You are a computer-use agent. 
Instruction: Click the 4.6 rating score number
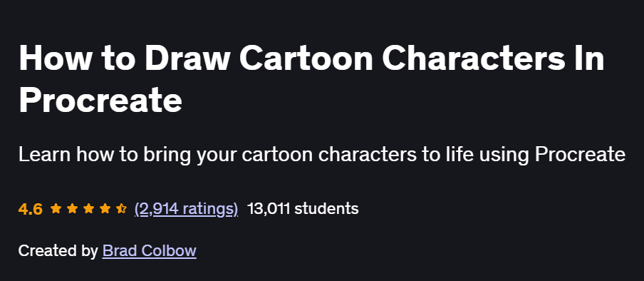click(31, 209)
